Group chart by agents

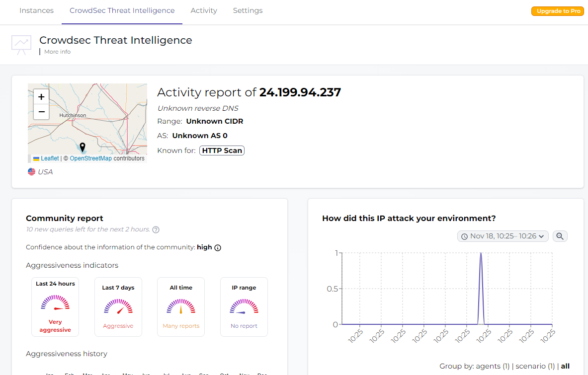(492, 367)
